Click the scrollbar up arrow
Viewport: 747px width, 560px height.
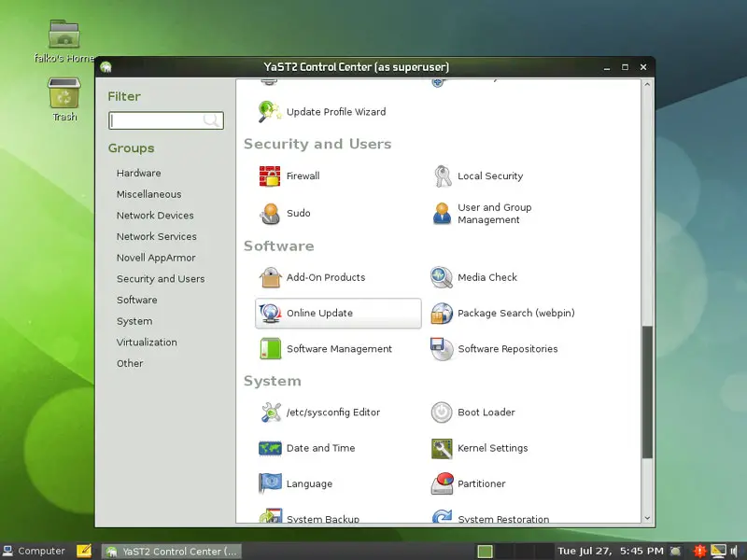pyautogui.click(x=647, y=84)
